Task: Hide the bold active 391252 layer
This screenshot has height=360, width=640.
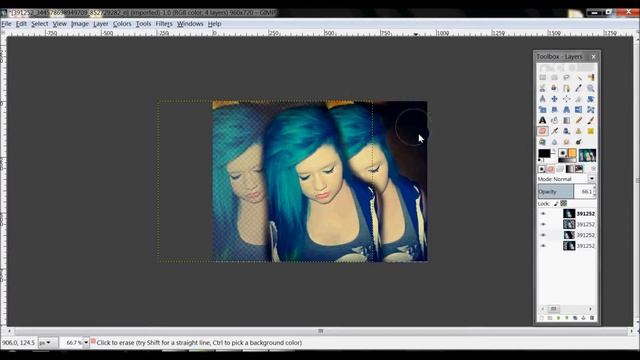Action: (x=543, y=213)
